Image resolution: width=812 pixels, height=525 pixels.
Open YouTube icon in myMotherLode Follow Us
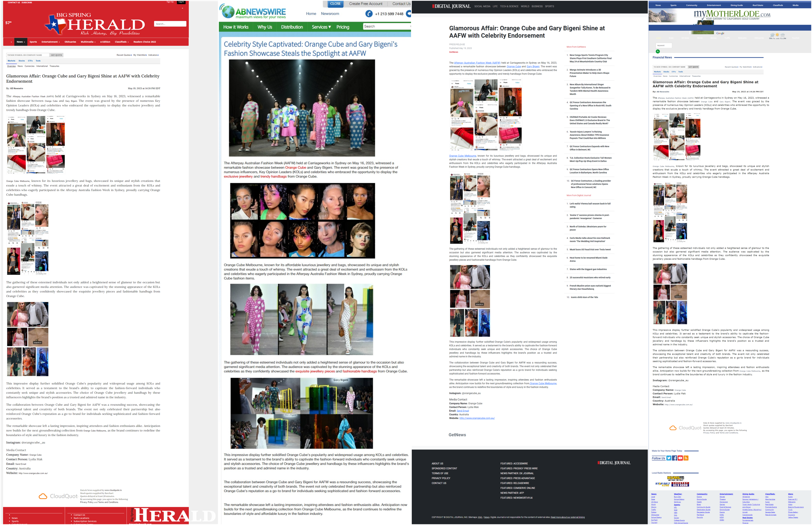point(680,458)
